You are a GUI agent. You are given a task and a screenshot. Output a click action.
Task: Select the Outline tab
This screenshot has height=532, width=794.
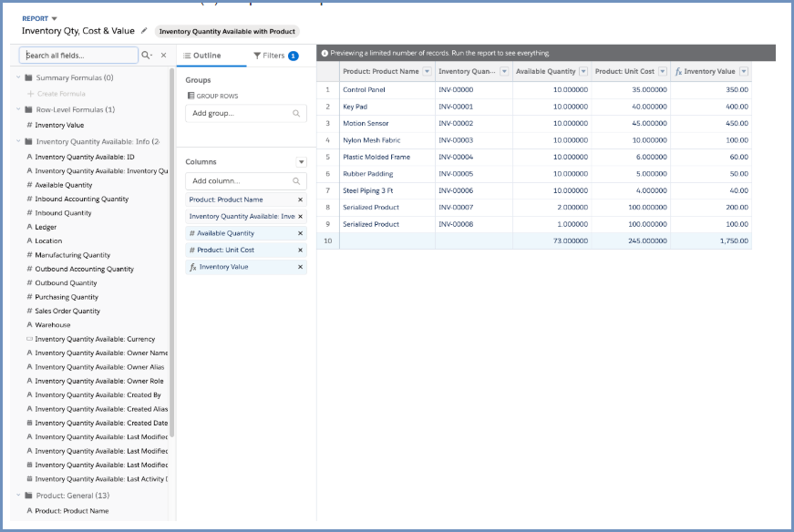coord(202,56)
